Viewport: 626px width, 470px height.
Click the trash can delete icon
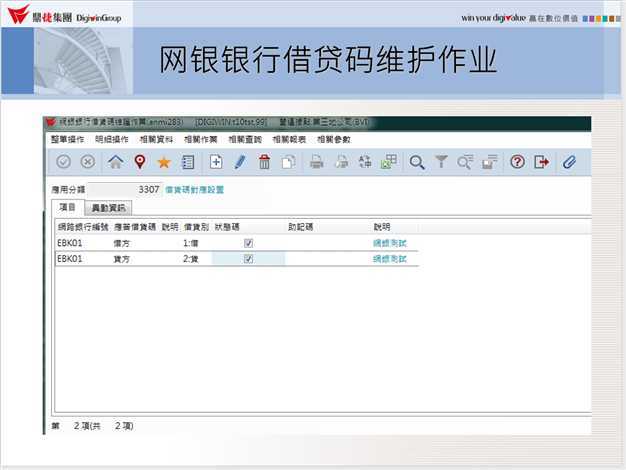coord(264,162)
